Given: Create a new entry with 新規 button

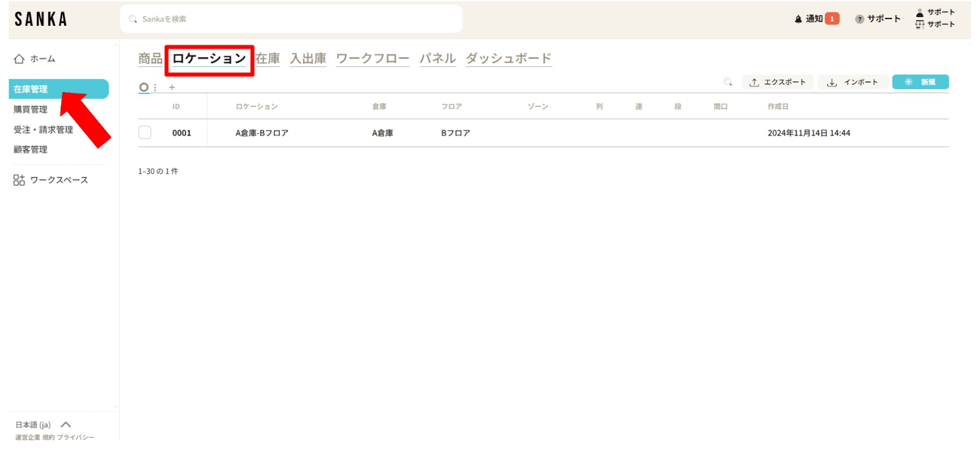Looking at the screenshot, I should click(x=920, y=82).
